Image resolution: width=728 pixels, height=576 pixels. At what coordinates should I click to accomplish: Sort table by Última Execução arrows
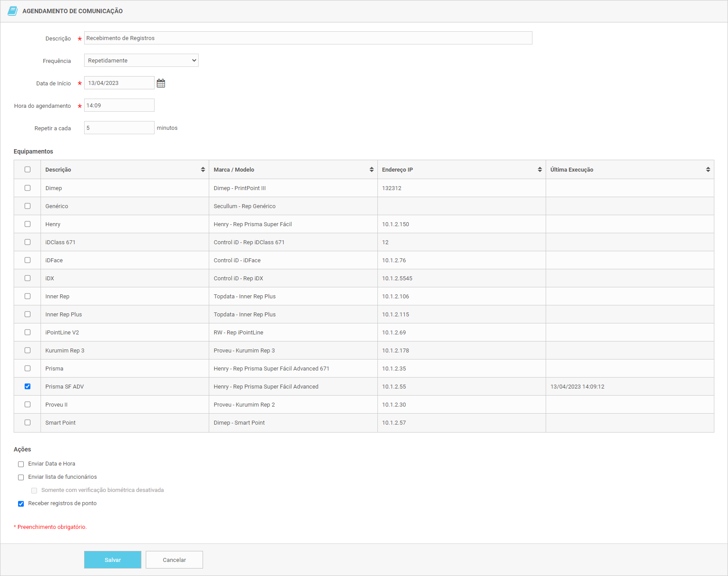(x=708, y=169)
